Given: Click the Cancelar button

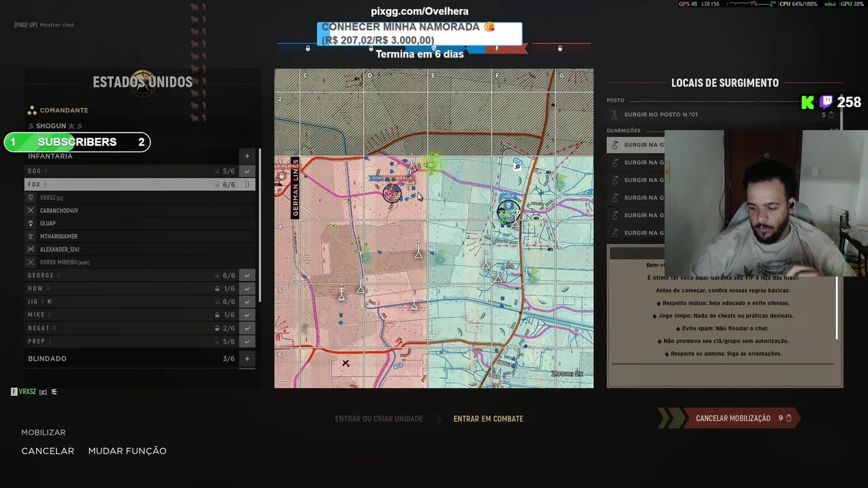Looking at the screenshot, I should (47, 451).
